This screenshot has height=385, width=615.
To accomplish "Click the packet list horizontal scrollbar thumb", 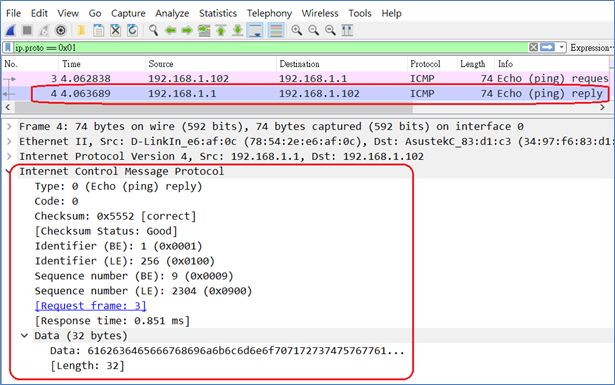I will coord(214,107).
